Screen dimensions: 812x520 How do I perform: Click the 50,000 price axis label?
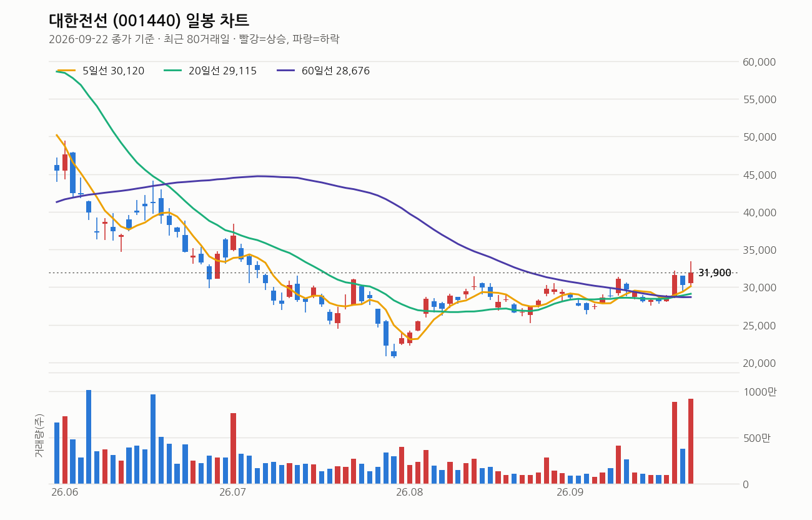tap(759, 137)
